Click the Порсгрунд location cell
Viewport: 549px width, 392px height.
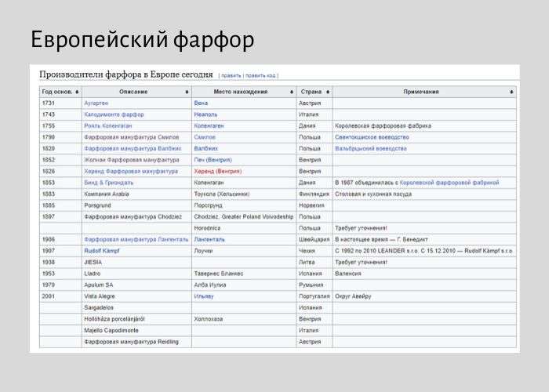point(244,205)
